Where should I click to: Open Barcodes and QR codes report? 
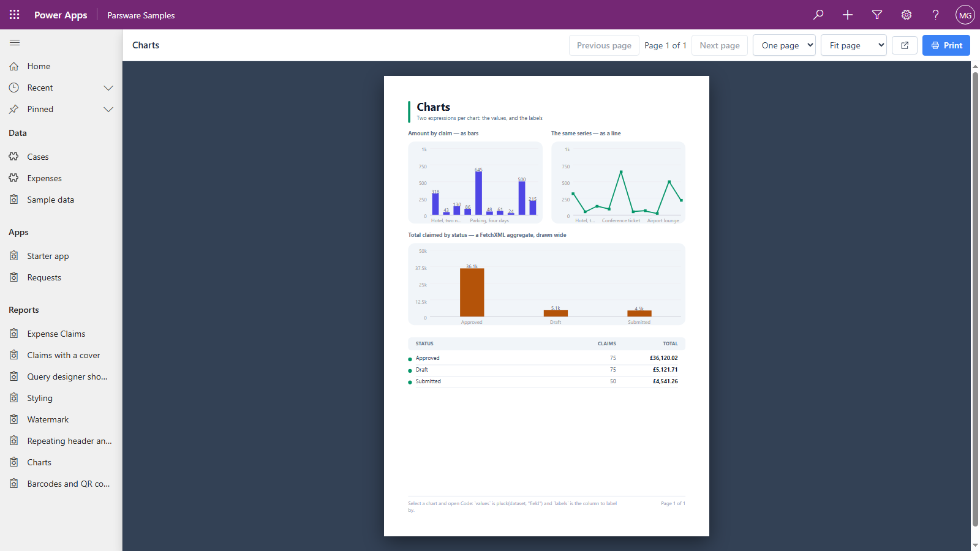point(61,484)
